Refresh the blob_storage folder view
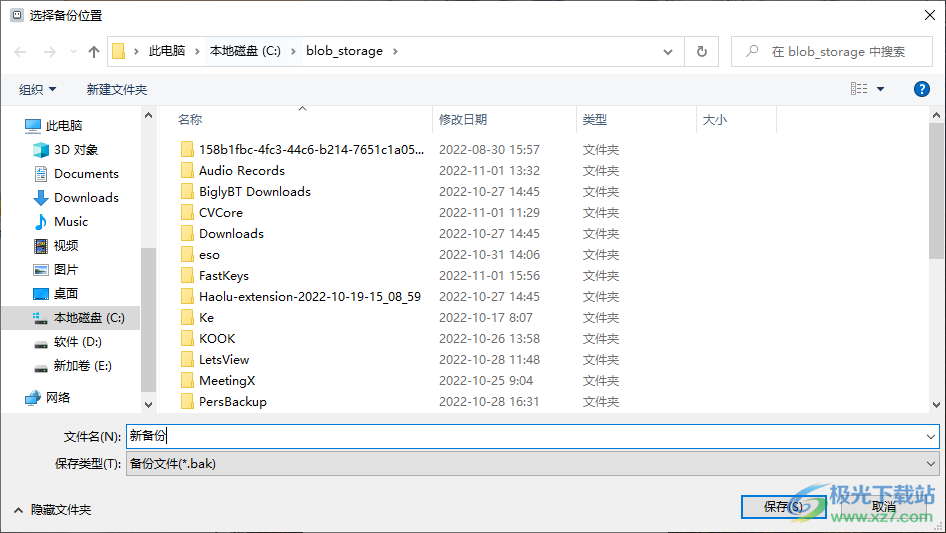The width and height of the screenshot is (946, 533). coord(702,51)
